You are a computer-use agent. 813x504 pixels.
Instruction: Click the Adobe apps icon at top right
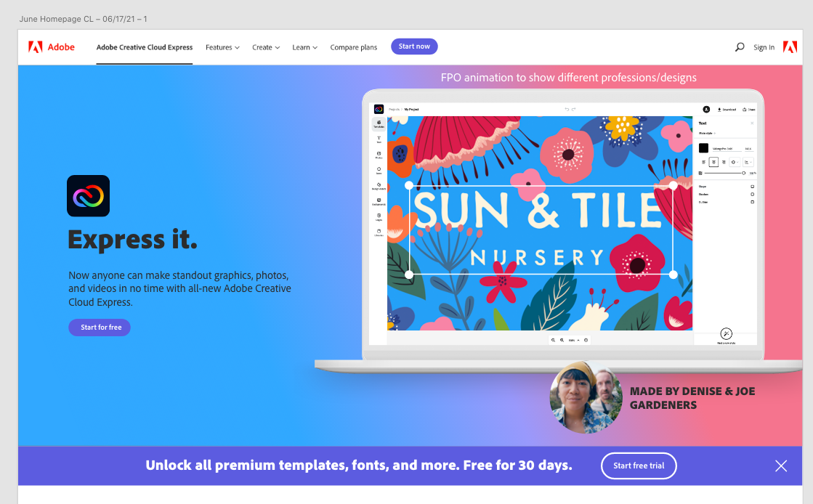[790, 47]
